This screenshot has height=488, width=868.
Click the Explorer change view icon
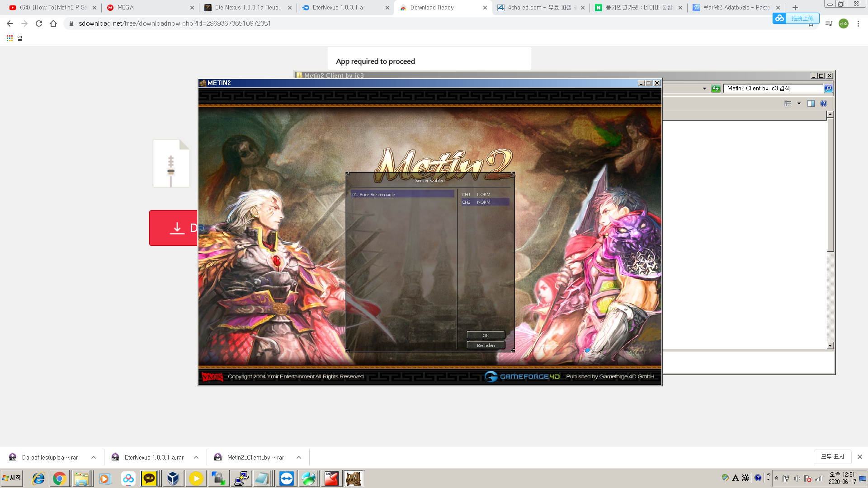[x=788, y=103]
